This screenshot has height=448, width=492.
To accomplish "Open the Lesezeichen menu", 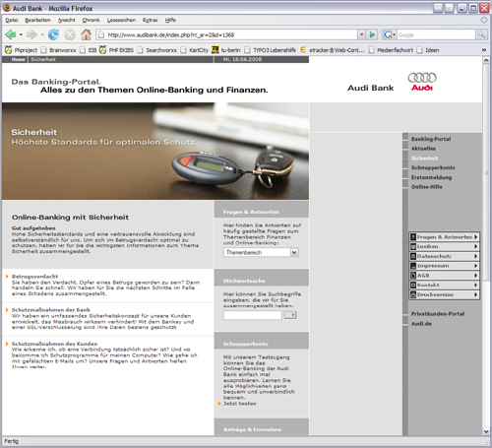I will pos(121,20).
